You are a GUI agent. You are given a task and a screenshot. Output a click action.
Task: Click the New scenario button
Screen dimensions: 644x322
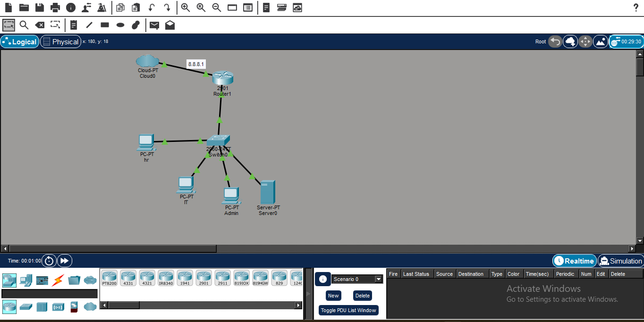click(333, 296)
